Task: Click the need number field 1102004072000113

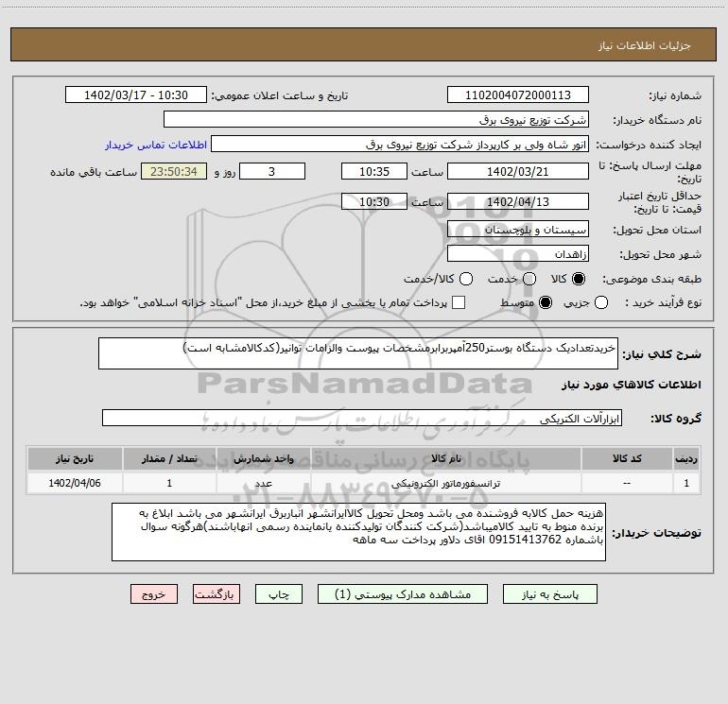Action: pyautogui.click(x=518, y=95)
